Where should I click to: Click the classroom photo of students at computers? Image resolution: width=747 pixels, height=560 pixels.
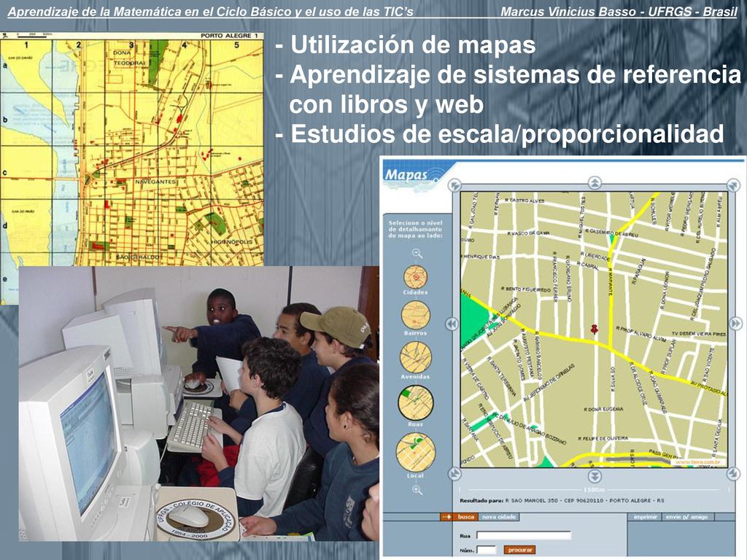198,403
